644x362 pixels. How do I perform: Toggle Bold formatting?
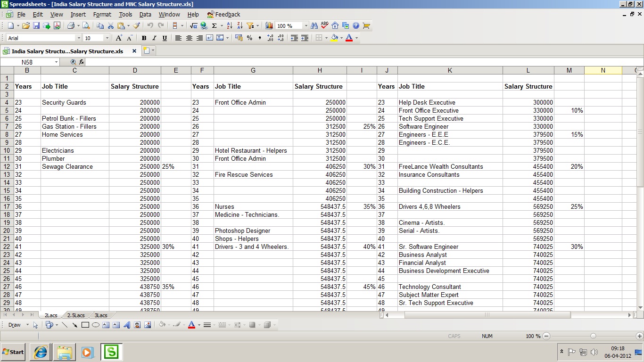click(x=144, y=38)
